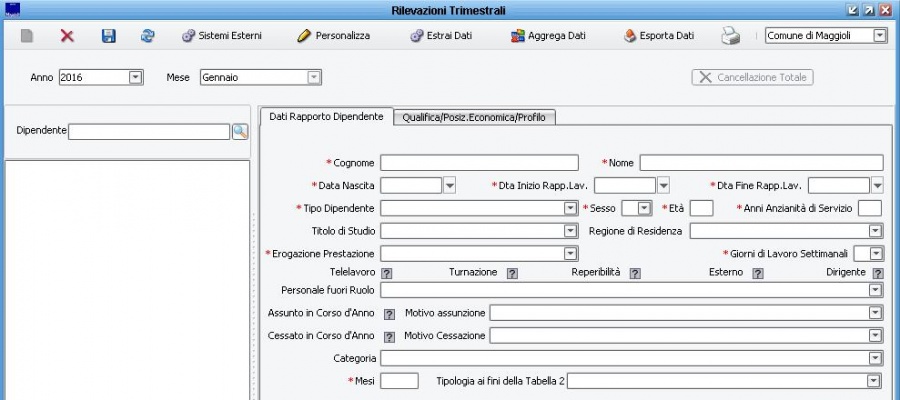Image resolution: width=900 pixels, height=400 pixels.
Task: Click the red X delete icon
Action: (x=67, y=36)
